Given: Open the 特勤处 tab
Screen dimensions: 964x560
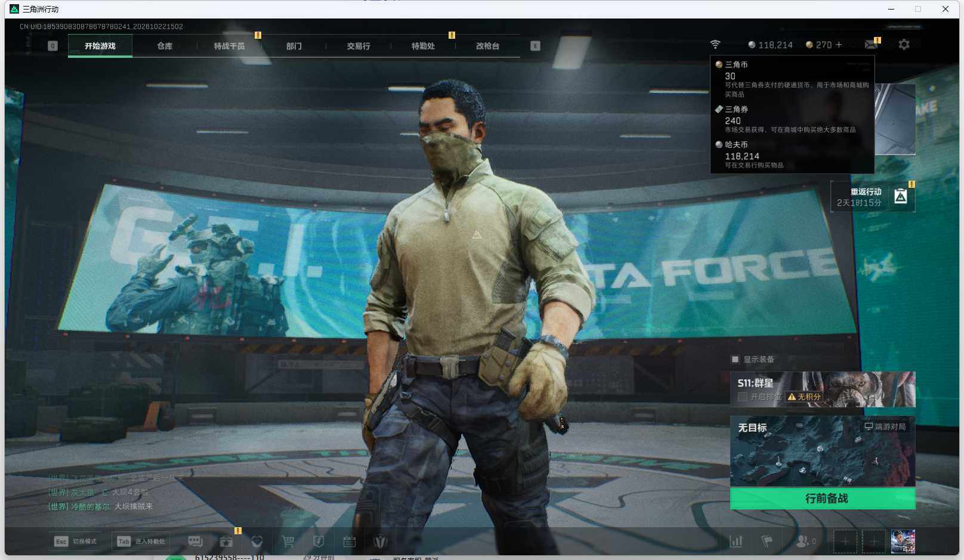Looking at the screenshot, I should pos(423,46).
